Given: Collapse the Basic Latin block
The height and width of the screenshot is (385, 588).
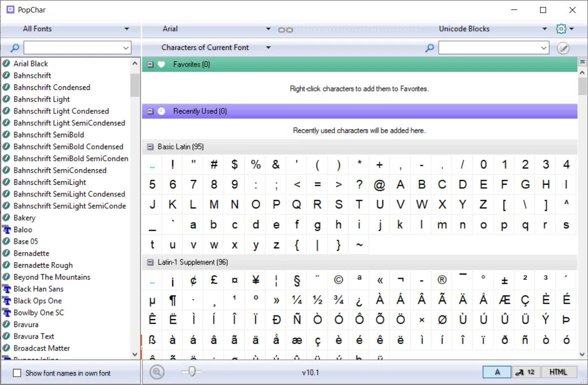Looking at the screenshot, I should pos(150,147).
